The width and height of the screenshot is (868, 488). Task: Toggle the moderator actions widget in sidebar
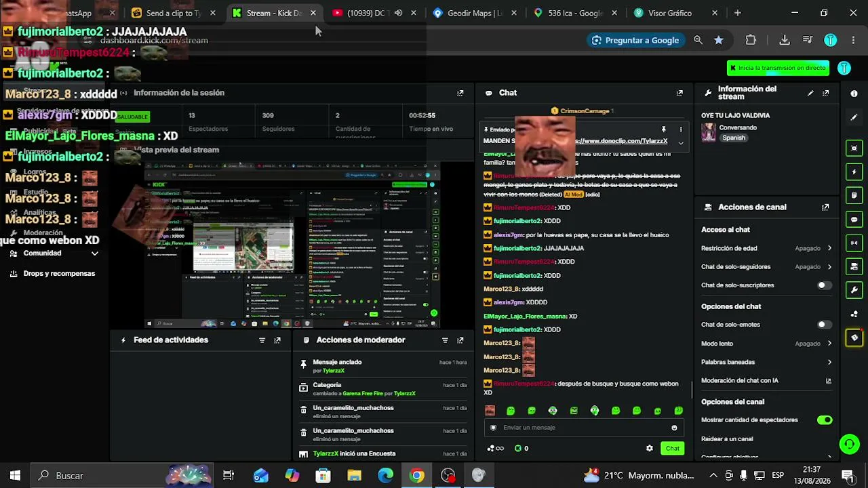pyautogui.click(x=854, y=196)
